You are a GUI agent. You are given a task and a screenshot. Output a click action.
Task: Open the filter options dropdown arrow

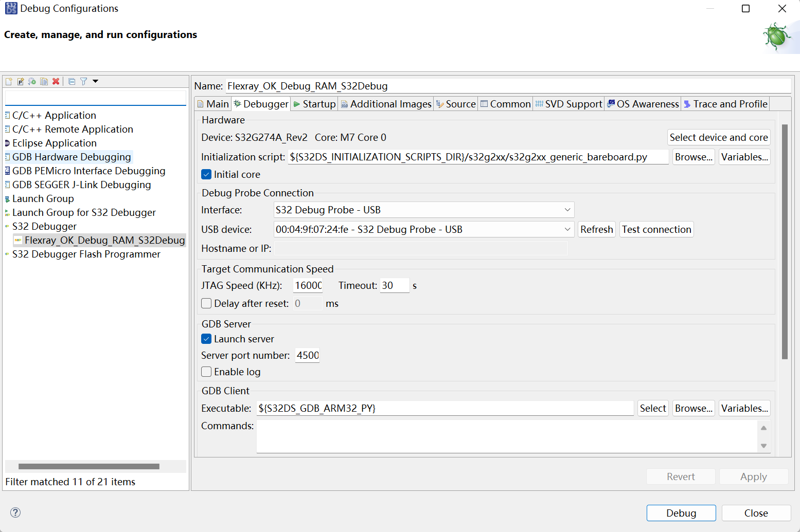click(x=95, y=81)
